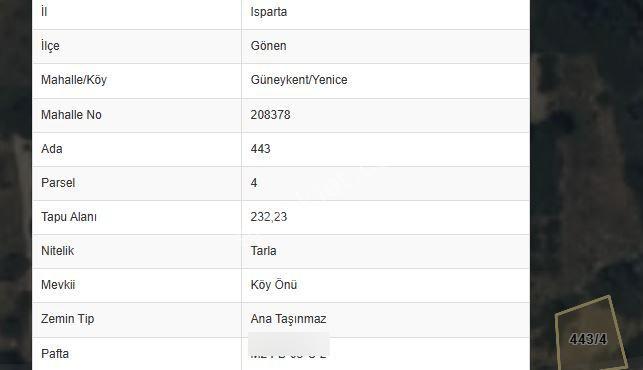The image size is (643, 370).
Task: Click the Zemin Tip value Ana Taşınmaz
Action: 288,319
